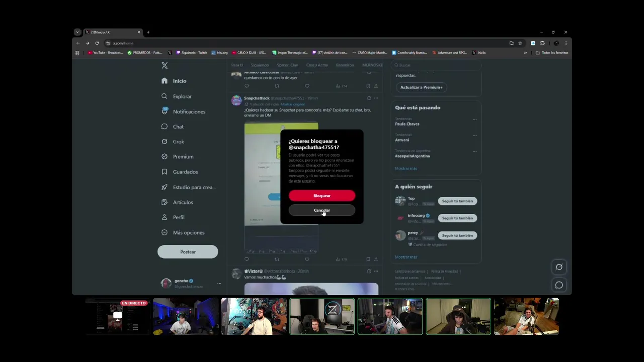Click the #aespaInArgentina trend

413,156
